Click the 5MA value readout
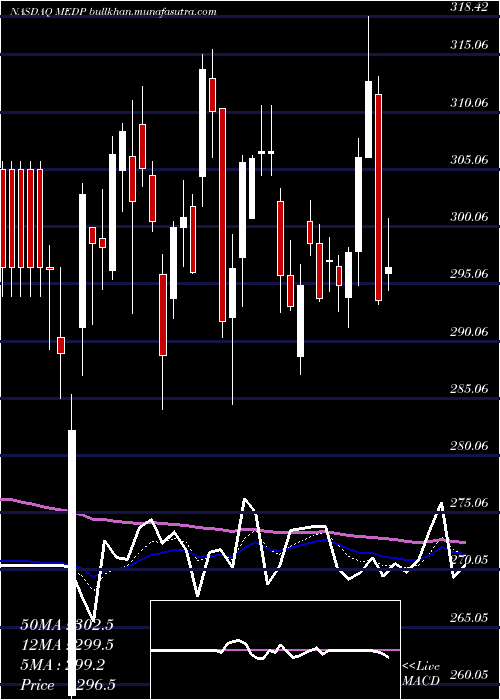This screenshot has width=500, height=700. [63, 665]
